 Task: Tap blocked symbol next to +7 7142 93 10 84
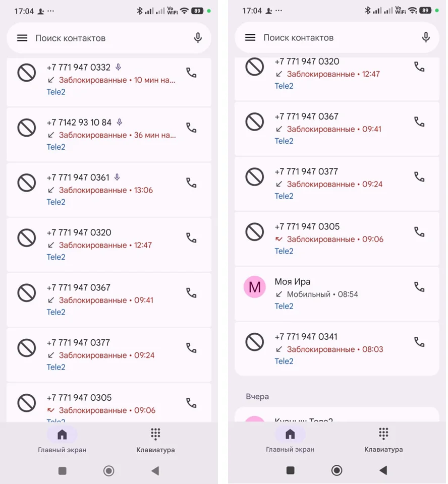pyautogui.click(x=26, y=128)
